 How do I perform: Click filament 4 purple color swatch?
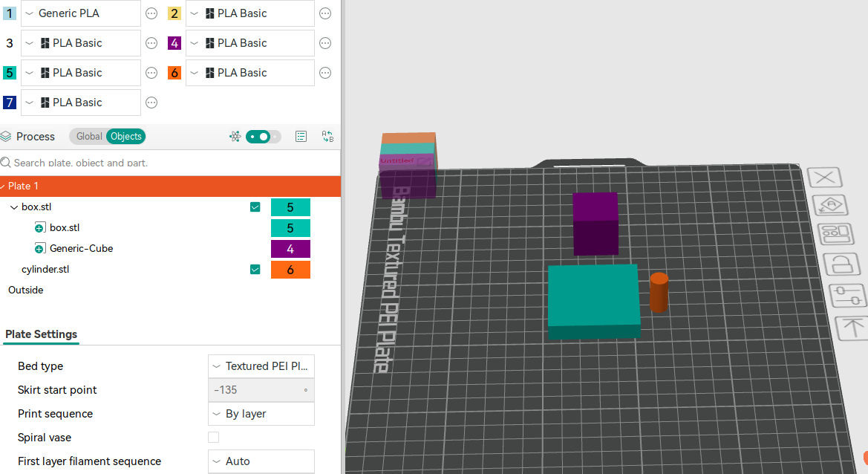point(174,43)
